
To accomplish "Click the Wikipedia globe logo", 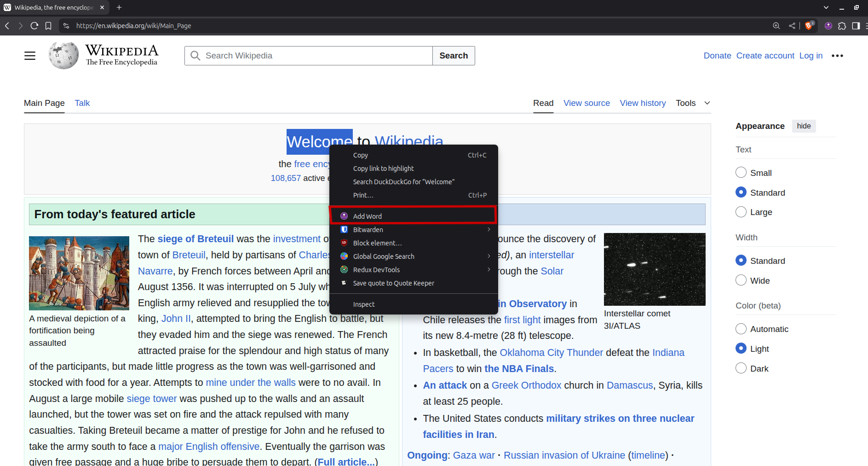I will tap(64, 56).
